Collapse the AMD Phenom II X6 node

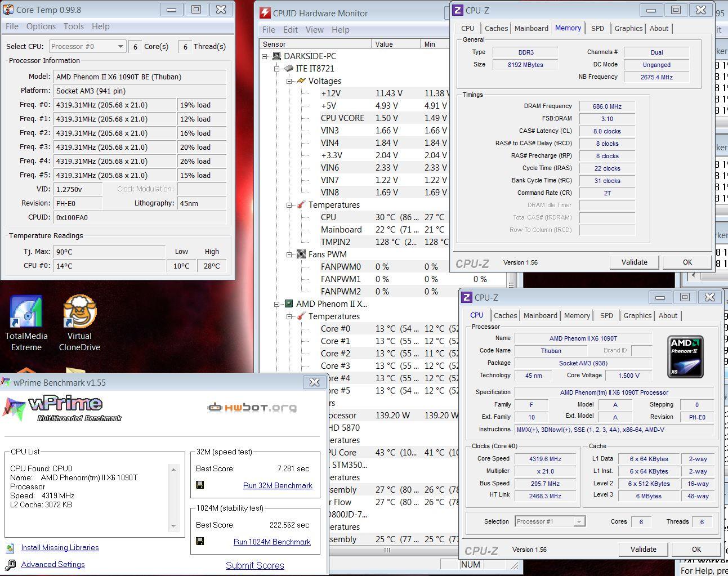(x=277, y=304)
